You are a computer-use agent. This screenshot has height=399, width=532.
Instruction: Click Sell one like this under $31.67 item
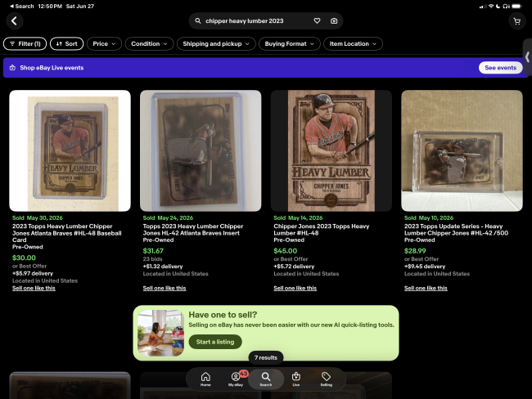[x=165, y=288]
